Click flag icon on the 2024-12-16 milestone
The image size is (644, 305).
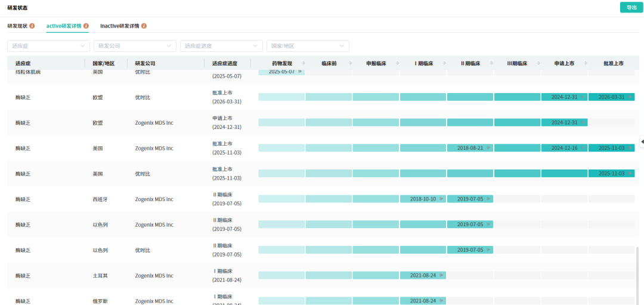(x=583, y=148)
